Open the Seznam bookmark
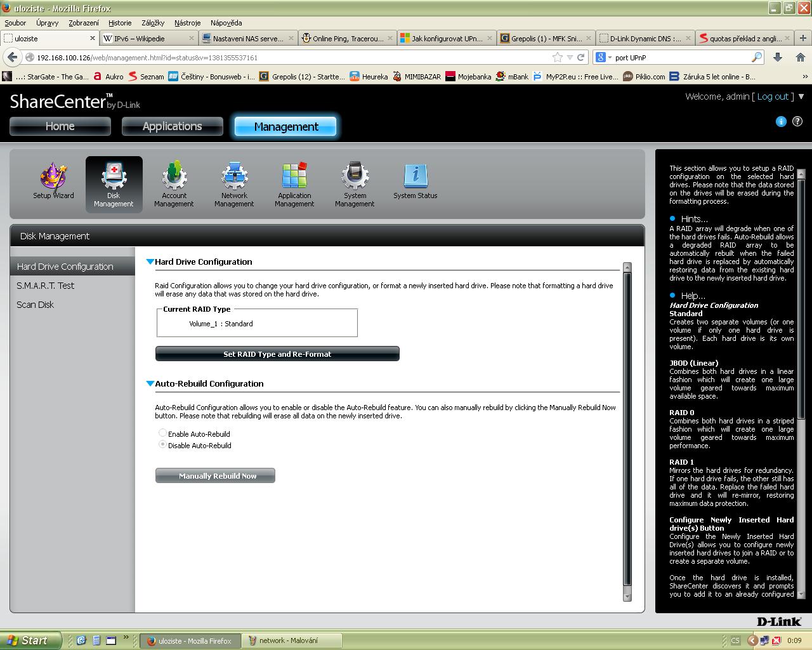Screen dimensions: 812x650 146,77
